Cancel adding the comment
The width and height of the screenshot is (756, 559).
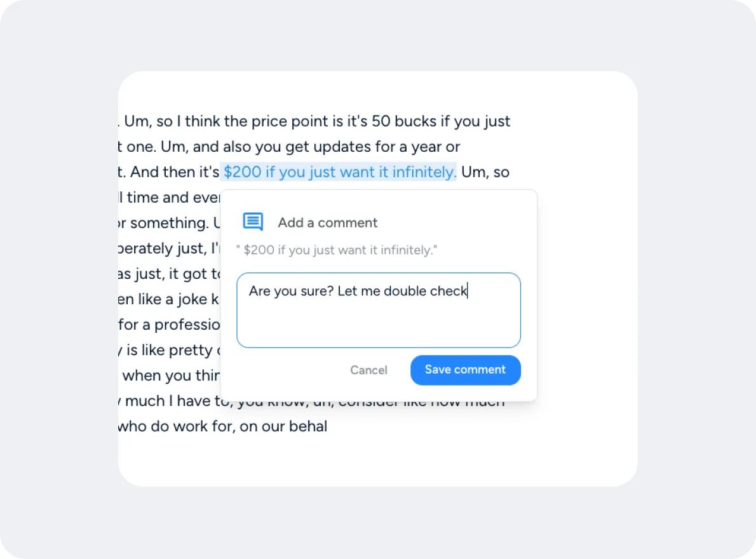[368, 370]
